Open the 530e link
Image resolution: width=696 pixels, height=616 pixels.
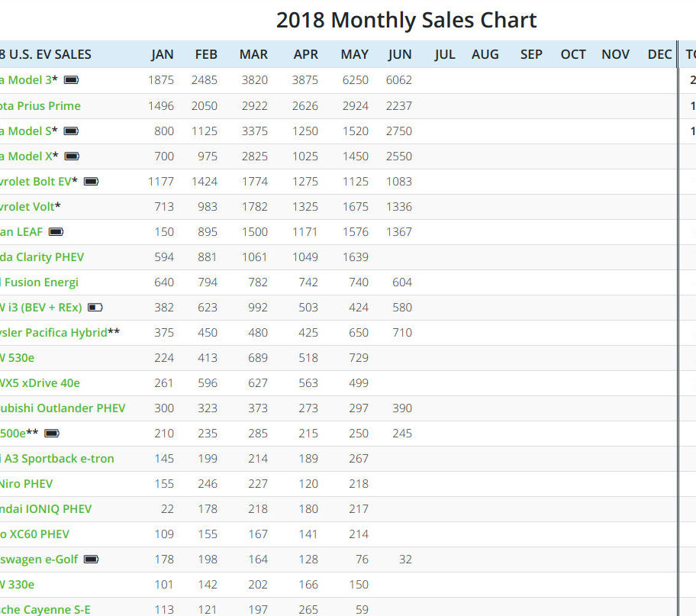[18, 358]
